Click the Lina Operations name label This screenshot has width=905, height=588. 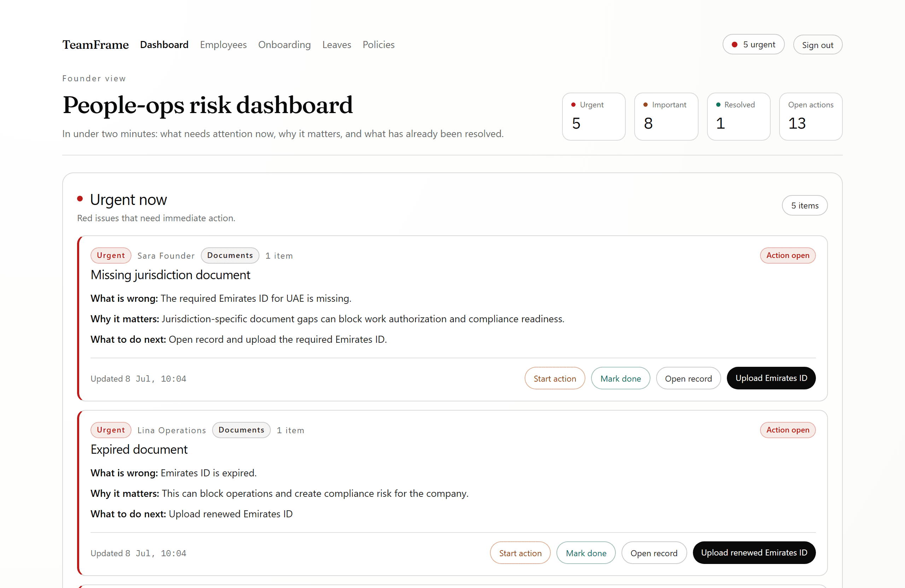pos(171,430)
